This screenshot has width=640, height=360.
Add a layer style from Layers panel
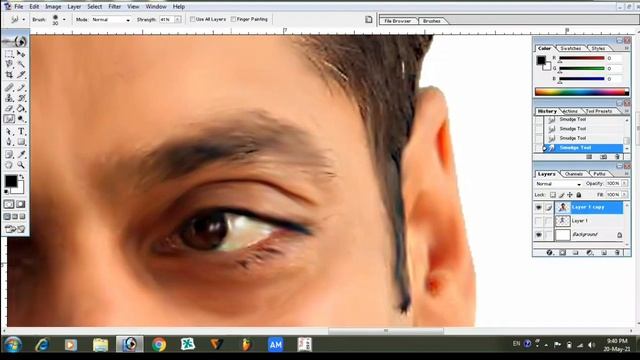(x=549, y=253)
